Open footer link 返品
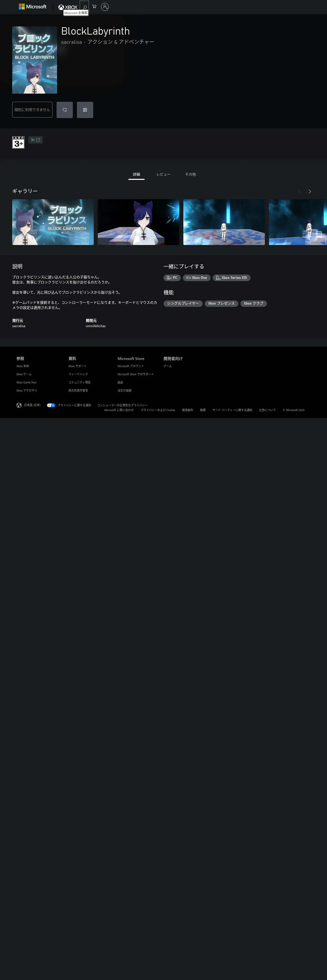Screen dimensions: 327x980 pos(120,382)
